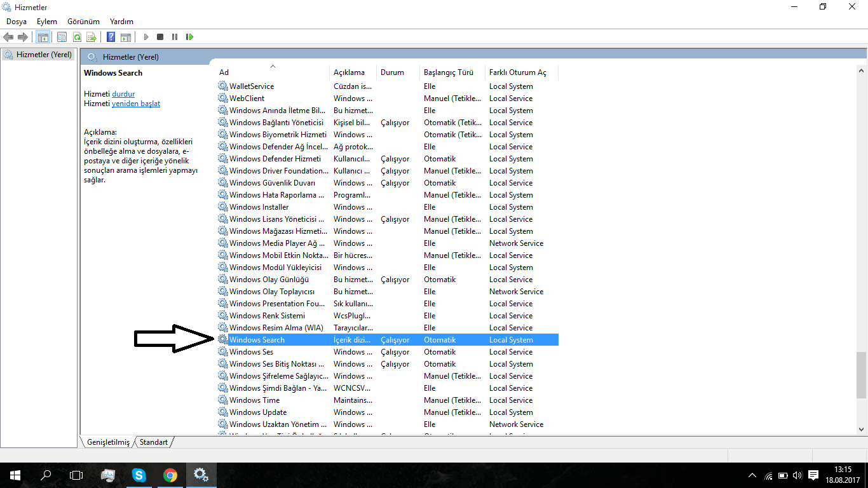Image resolution: width=868 pixels, height=488 pixels.
Task: Open the Eylem menu
Action: (x=47, y=22)
